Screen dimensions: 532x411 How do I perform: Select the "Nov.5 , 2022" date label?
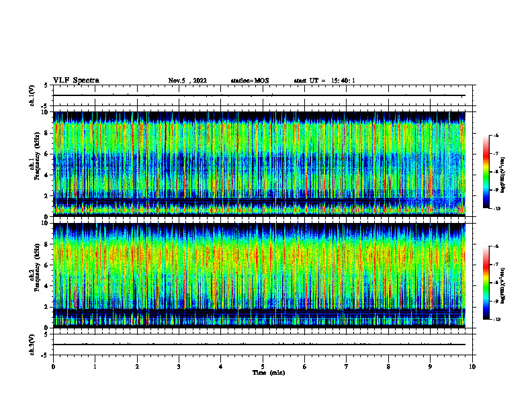coord(187,81)
